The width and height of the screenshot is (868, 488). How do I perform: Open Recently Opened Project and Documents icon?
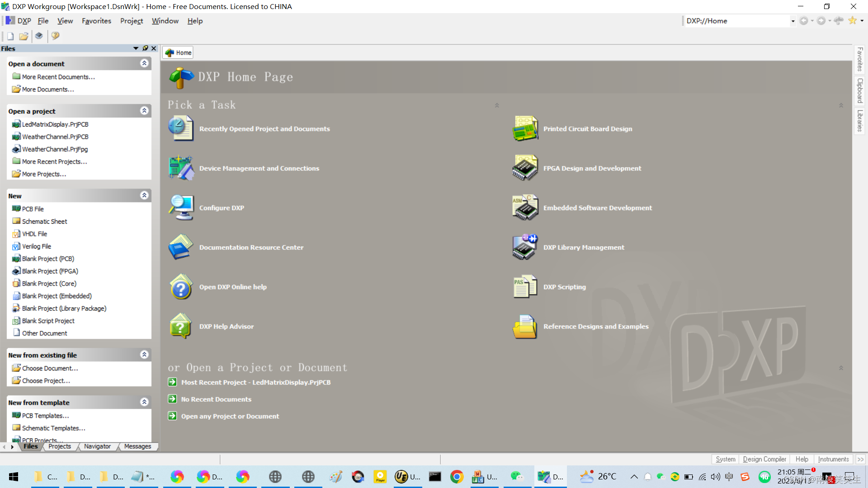181,128
